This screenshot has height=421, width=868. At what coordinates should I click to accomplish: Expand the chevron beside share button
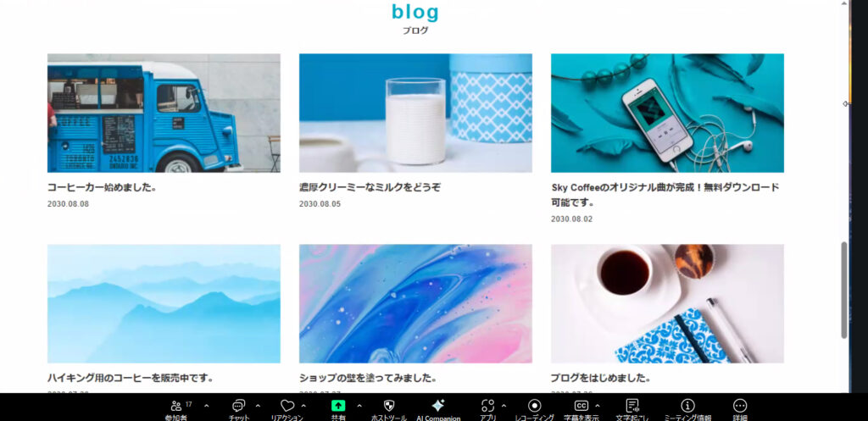tap(359, 406)
